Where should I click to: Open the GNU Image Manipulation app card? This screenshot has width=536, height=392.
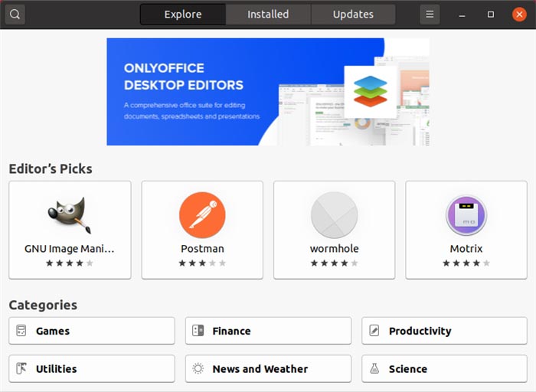click(x=70, y=230)
